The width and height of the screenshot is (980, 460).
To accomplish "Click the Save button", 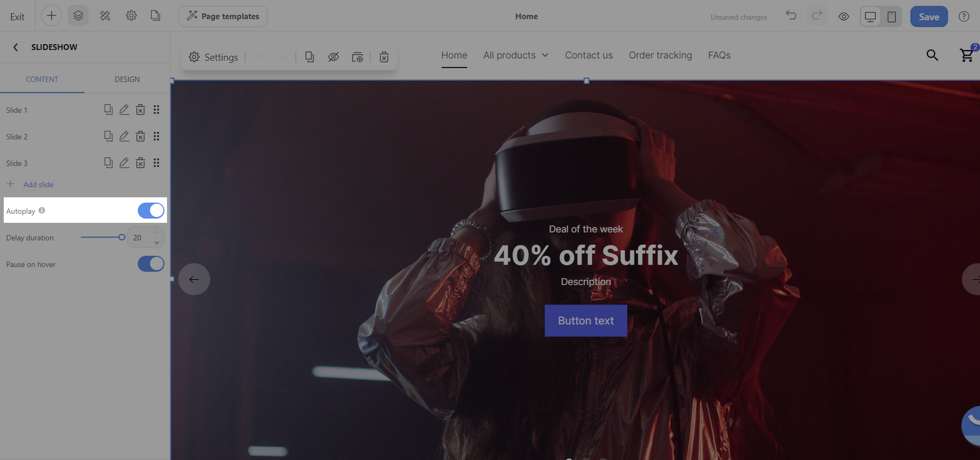I will coord(929,17).
